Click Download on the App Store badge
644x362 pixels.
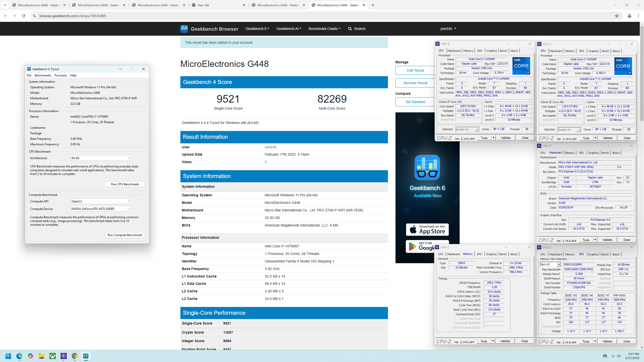(427, 230)
